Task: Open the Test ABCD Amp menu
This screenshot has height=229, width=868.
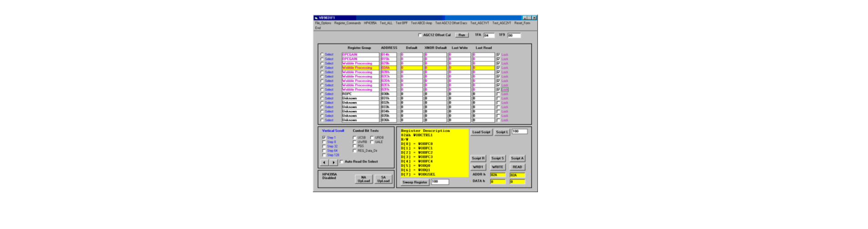Action: (421, 23)
